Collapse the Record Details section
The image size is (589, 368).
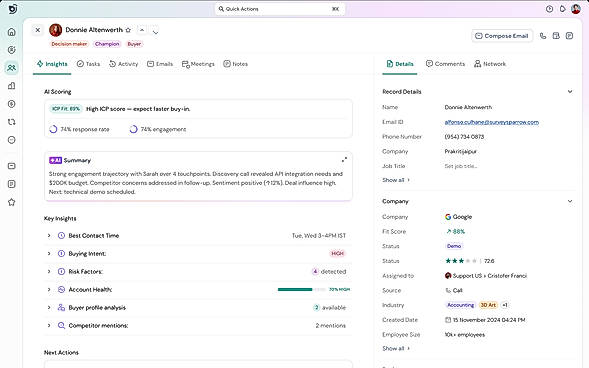[x=570, y=92]
